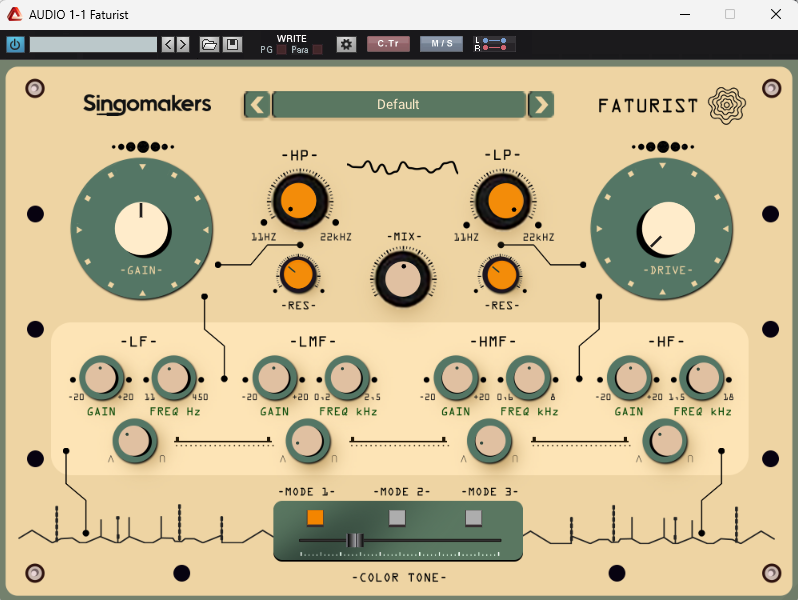The width and height of the screenshot is (798, 600).
Task: Click the HF band shape knob
Action: [x=665, y=441]
